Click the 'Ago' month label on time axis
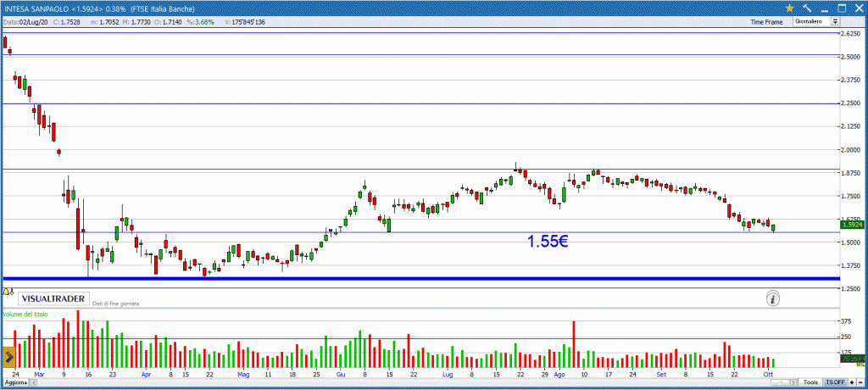 point(559,374)
